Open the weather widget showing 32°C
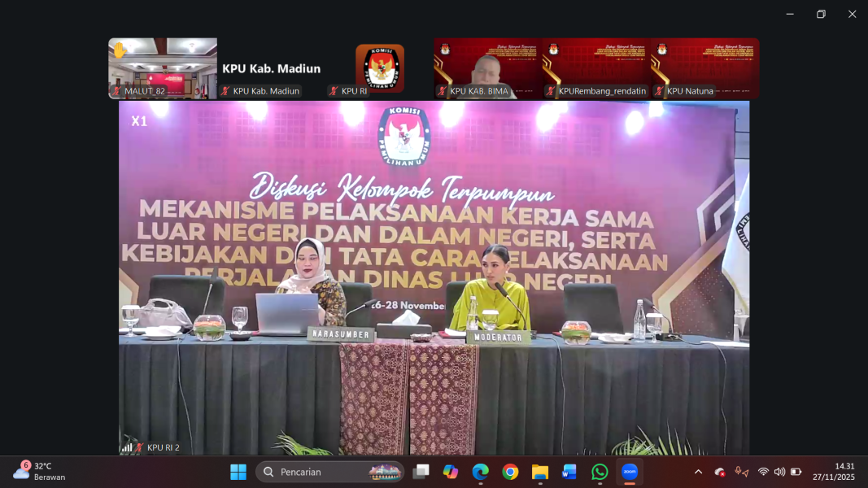Viewport: 868px width, 488px height. tap(39, 472)
